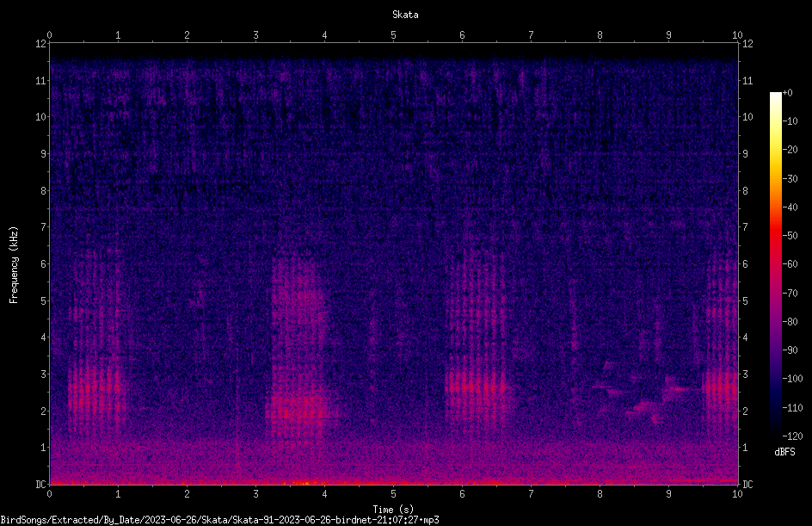
Task: Click the "-10" value on the color scale
Action: tap(790, 121)
